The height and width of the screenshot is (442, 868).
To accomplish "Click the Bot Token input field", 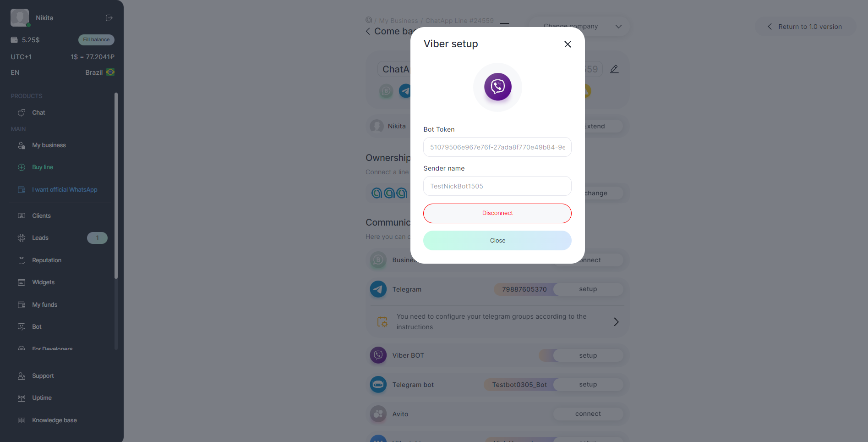I will (x=497, y=147).
